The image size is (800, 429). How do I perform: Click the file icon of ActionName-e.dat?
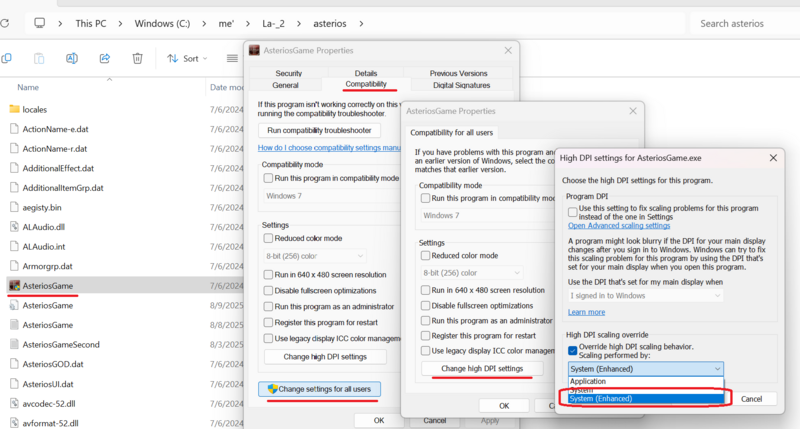[x=14, y=129]
